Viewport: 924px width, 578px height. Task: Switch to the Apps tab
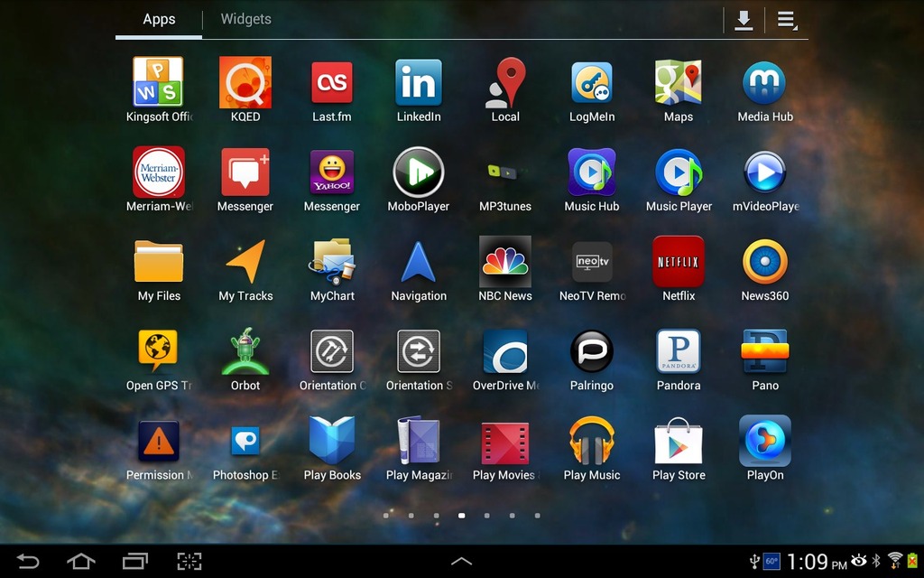[x=159, y=20]
